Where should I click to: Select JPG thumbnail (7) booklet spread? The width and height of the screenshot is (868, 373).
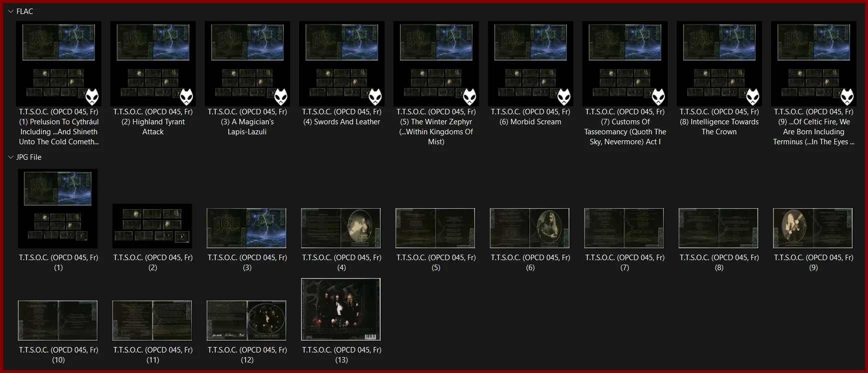[624, 228]
